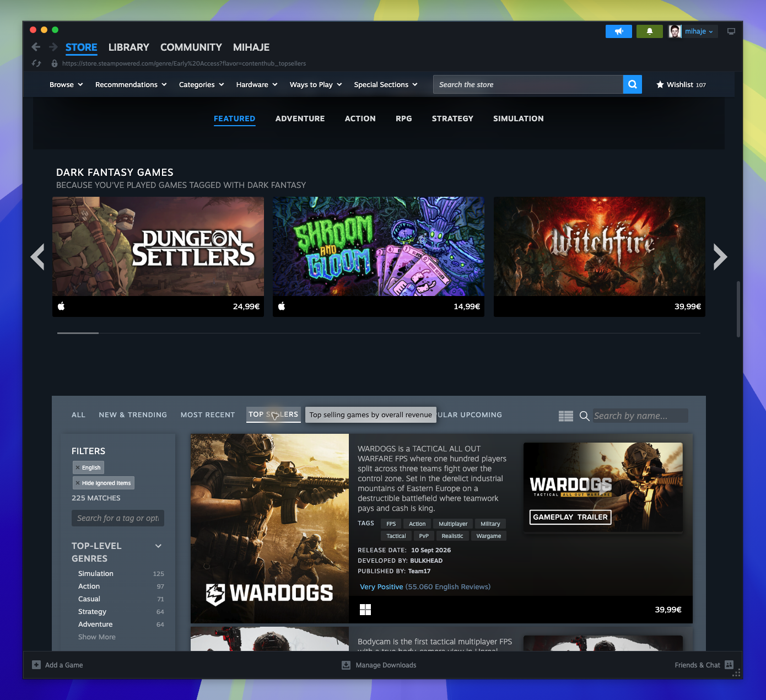Click the blue store search magnifier button

(633, 84)
